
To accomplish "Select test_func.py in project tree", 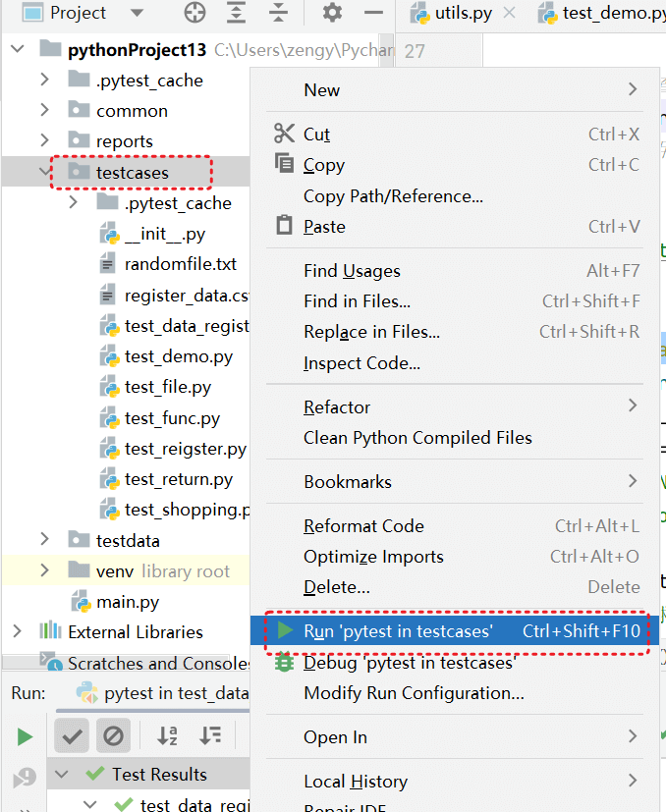I will pos(172,418).
